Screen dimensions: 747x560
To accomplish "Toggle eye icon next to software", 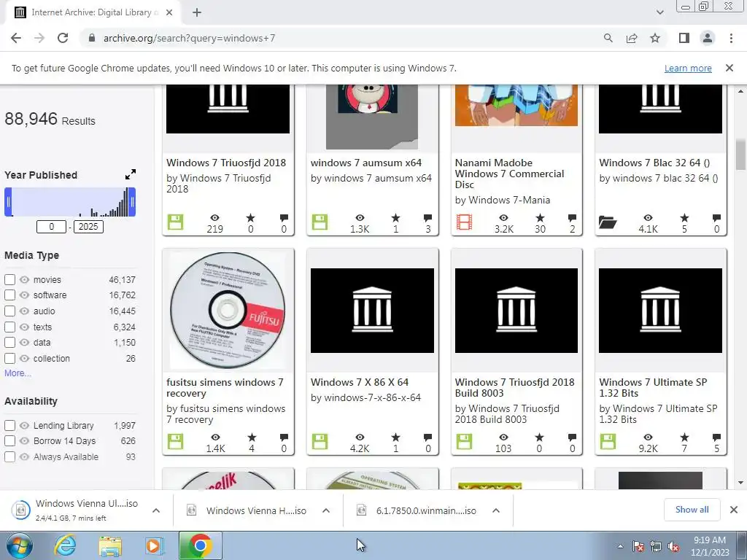I will pos(24,295).
